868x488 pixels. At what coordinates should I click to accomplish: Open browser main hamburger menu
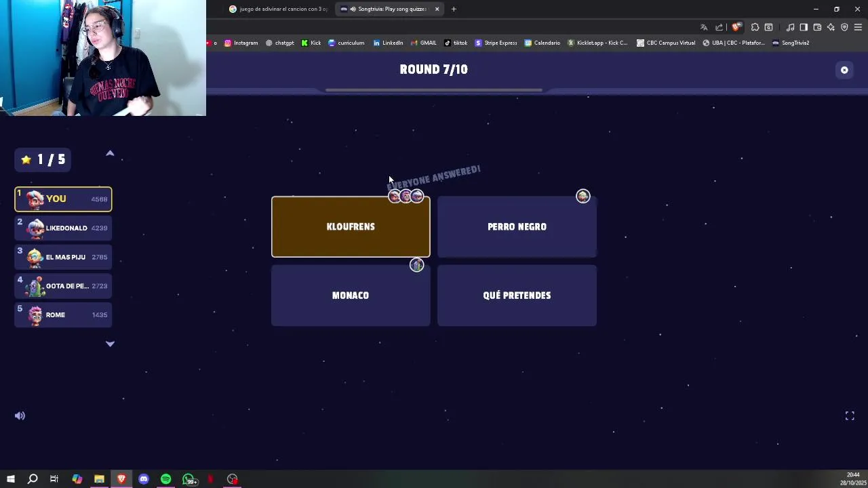[x=858, y=27]
